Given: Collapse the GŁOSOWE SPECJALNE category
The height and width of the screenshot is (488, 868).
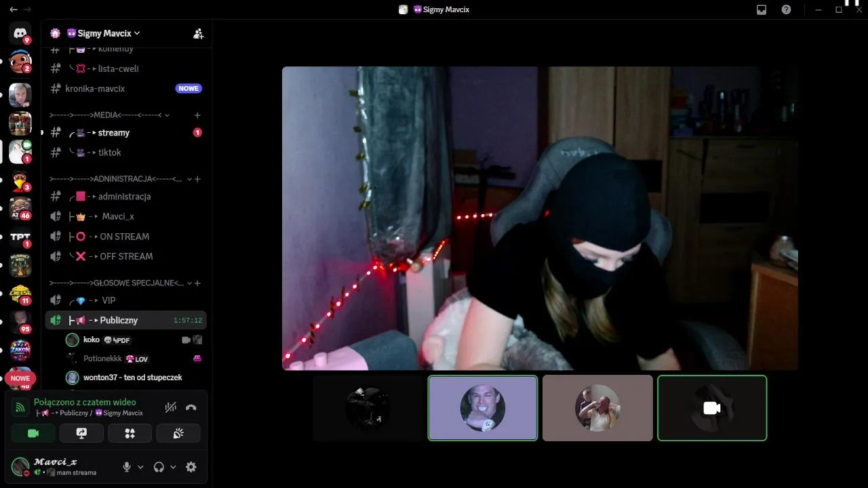Looking at the screenshot, I should tap(121, 283).
